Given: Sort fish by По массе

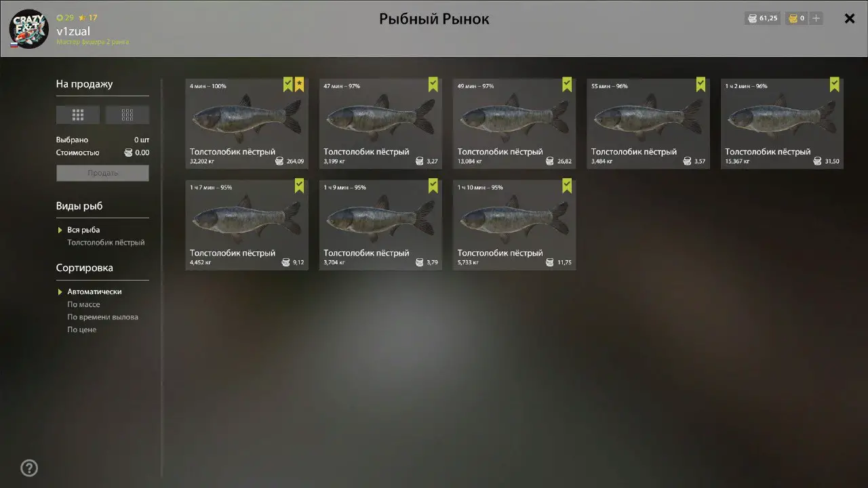Looking at the screenshot, I should [x=83, y=304].
